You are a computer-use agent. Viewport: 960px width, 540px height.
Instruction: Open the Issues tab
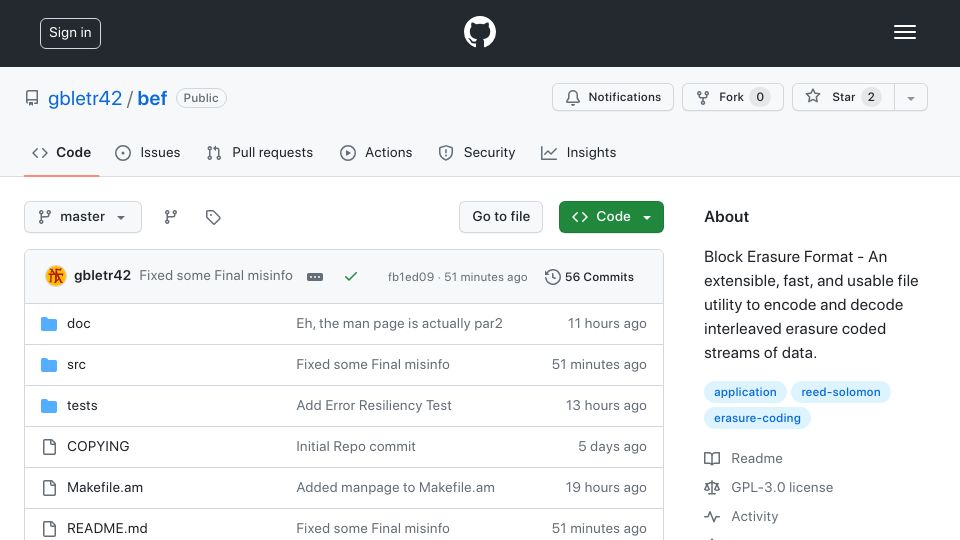[x=148, y=152]
